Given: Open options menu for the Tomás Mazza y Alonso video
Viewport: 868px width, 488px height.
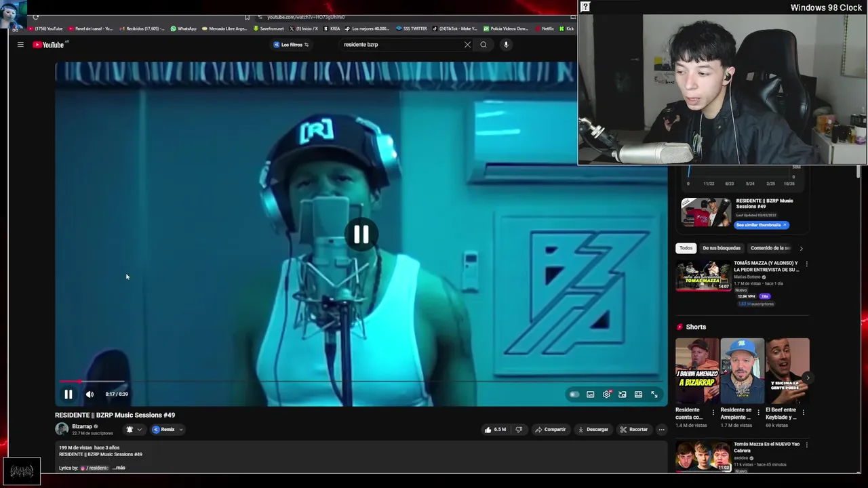Looking at the screenshot, I should [x=806, y=264].
